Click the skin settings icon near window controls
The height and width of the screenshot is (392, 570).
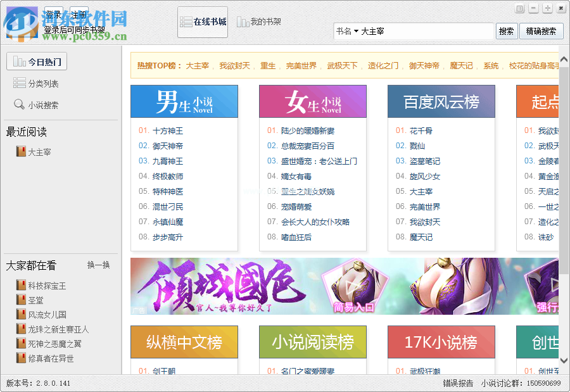tap(518, 8)
